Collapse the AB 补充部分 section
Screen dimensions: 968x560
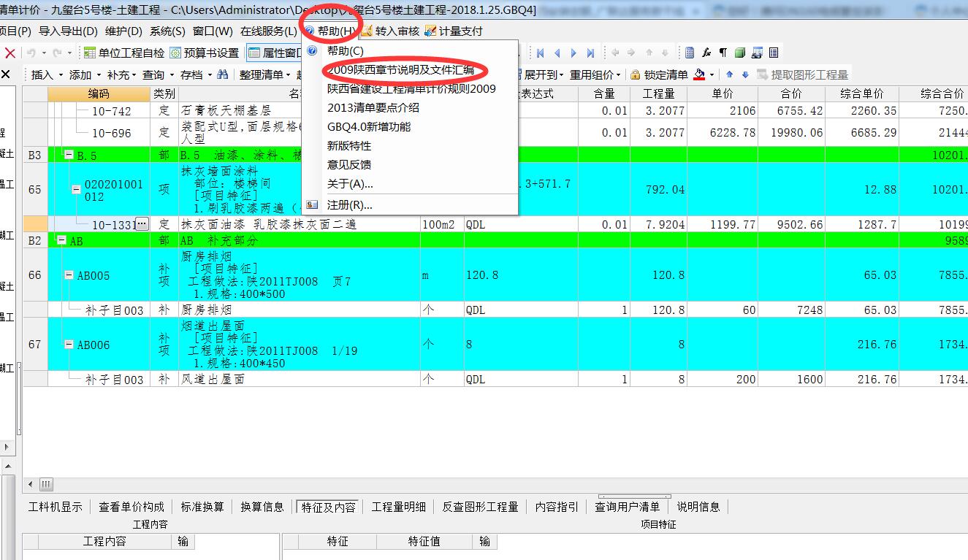coord(62,240)
